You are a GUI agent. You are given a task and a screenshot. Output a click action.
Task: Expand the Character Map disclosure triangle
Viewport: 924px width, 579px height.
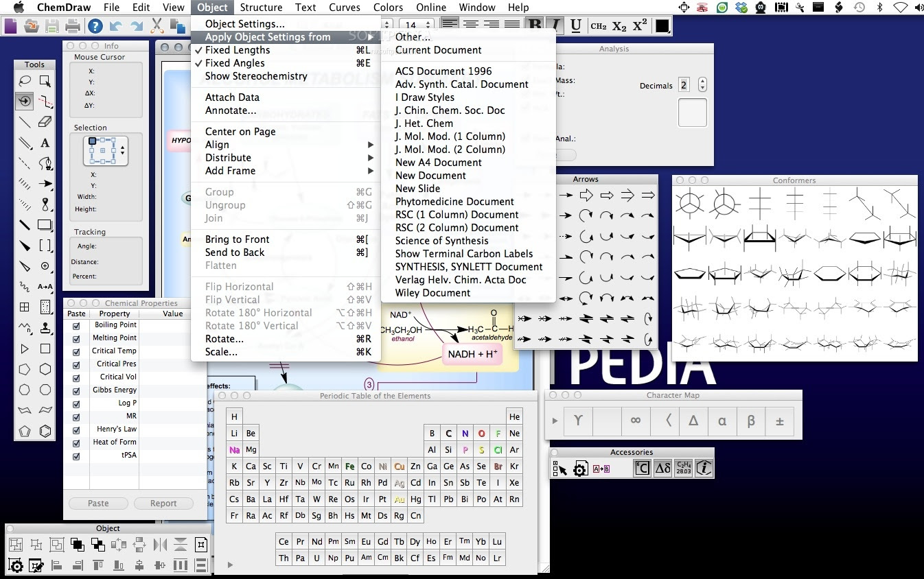point(555,421)
